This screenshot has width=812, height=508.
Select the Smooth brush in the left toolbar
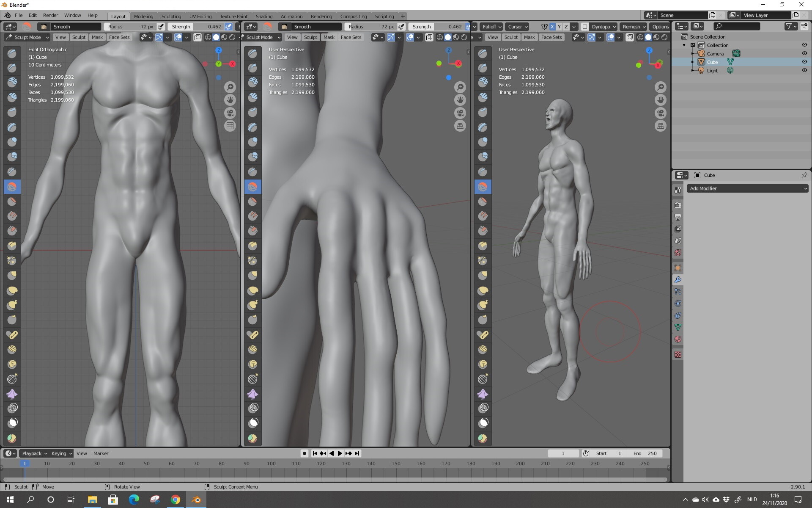pyautogui.click(x=12, y=187)
